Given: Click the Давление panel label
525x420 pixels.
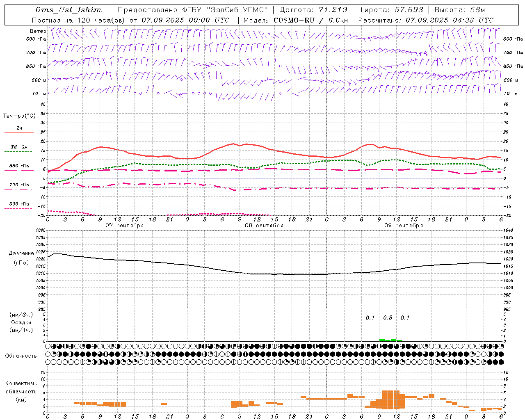Looking at the screenshot, I should [21, 253].
